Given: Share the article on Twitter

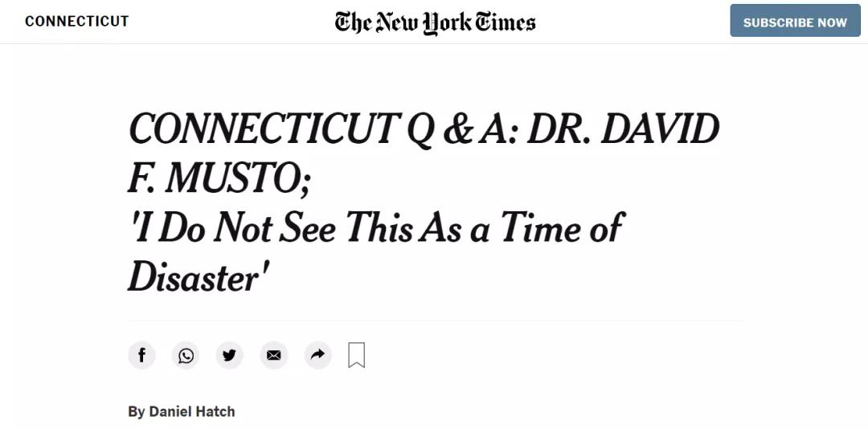Looking at the screenshot, I should 229,355.
